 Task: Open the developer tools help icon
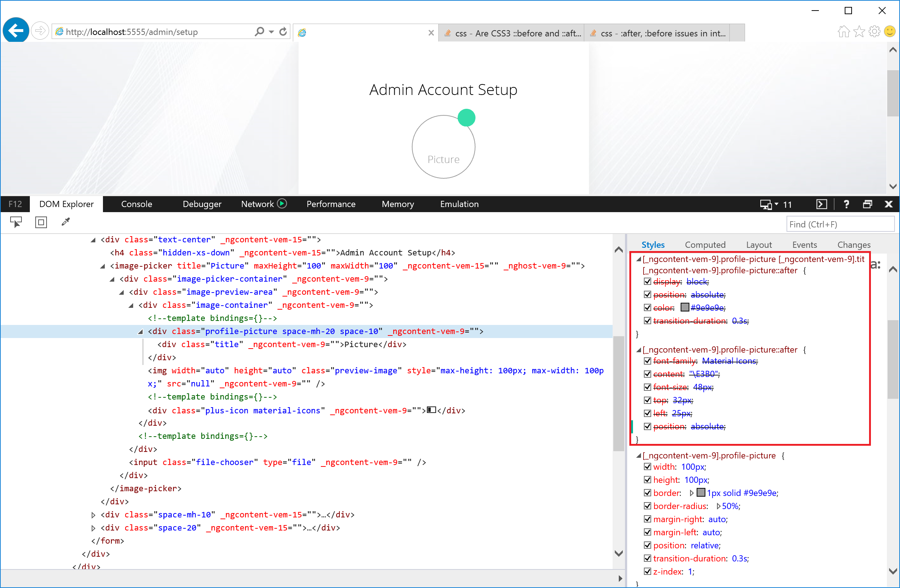[846, 204]
